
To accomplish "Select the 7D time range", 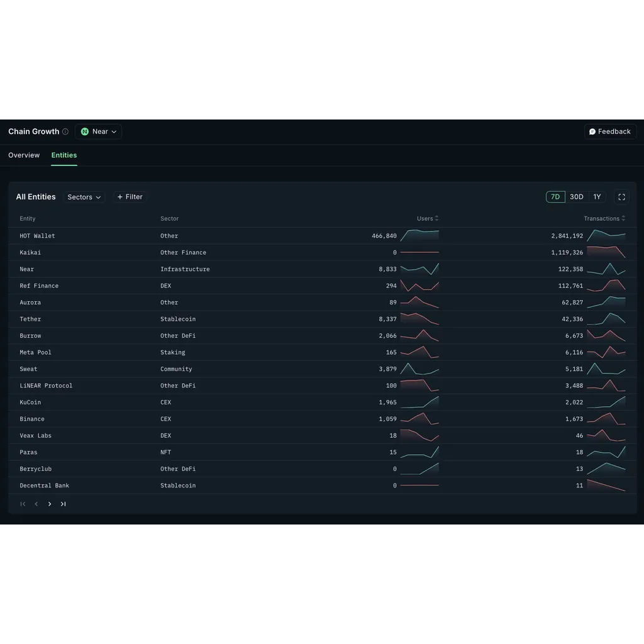I will 555,197.
